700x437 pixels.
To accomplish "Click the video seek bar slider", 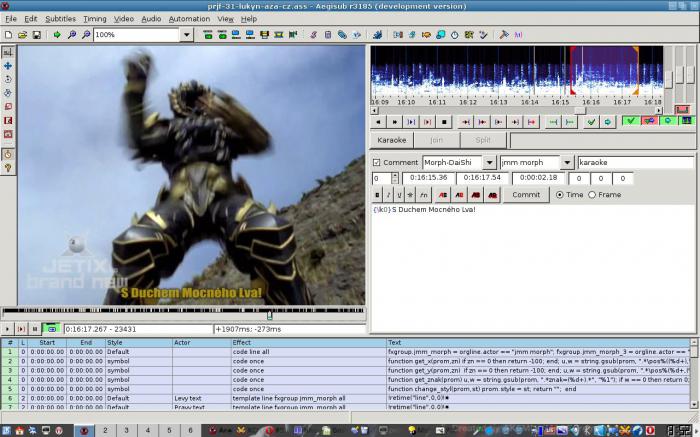I will point(270,315).
